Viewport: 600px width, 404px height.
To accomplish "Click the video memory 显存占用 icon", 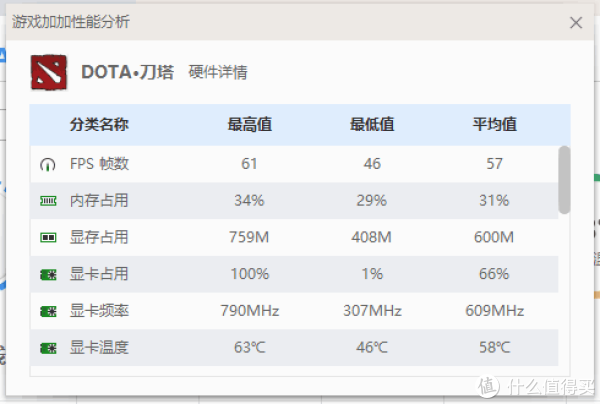I will click(48, 238).
